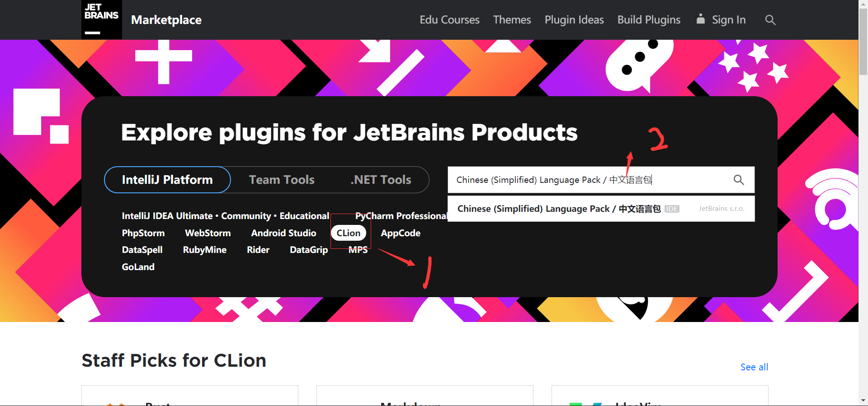This screenshot has width=868, height=406.
Task: Pick Chinese Language Pack search suggestion
Action: (x=558, y=209)
